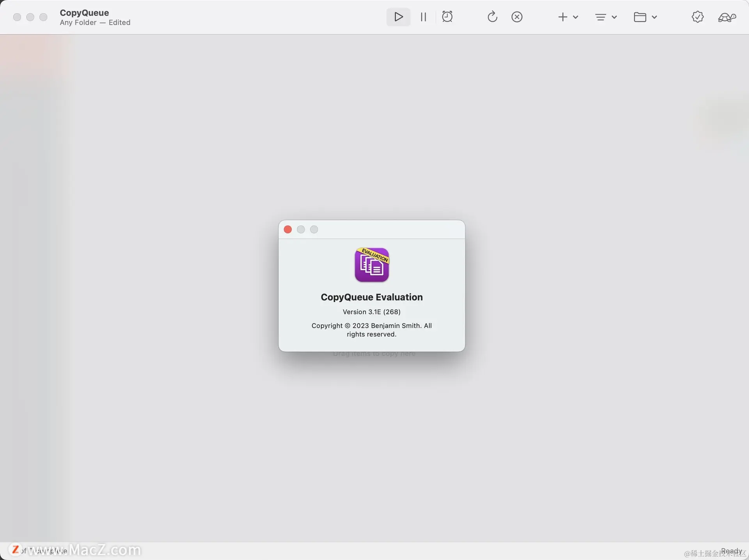Open the schedule alarm clock icon
The image size is (749, 560).
tap(447, 17)
